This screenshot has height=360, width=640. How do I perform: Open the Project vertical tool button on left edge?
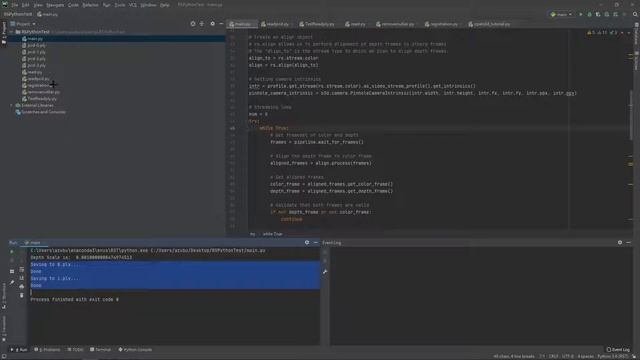coord(4,33)
